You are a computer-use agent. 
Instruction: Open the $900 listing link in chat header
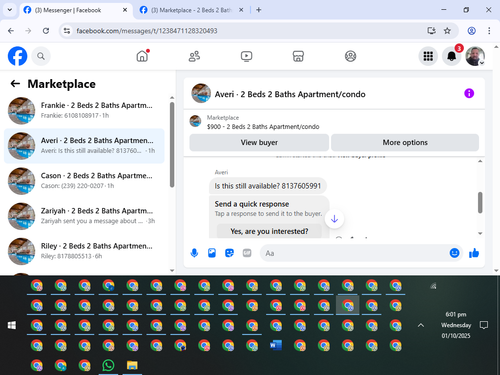point(263,127)
